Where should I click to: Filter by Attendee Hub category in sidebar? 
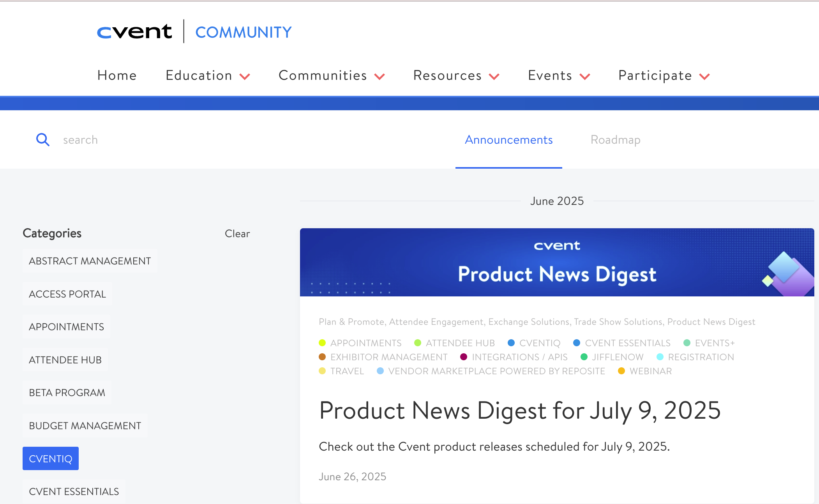[x=65, y=360]
